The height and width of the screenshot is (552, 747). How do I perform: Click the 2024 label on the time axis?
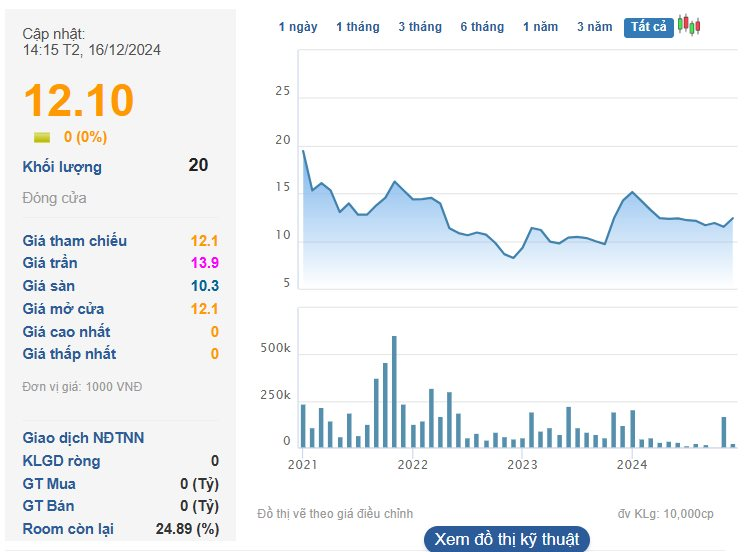tap(632, 464)
